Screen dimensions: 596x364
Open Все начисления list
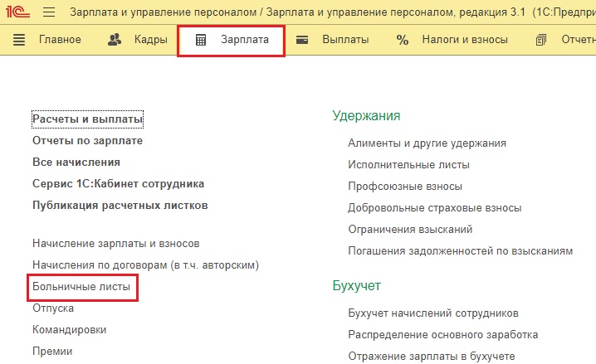click(x=76, y=163)
